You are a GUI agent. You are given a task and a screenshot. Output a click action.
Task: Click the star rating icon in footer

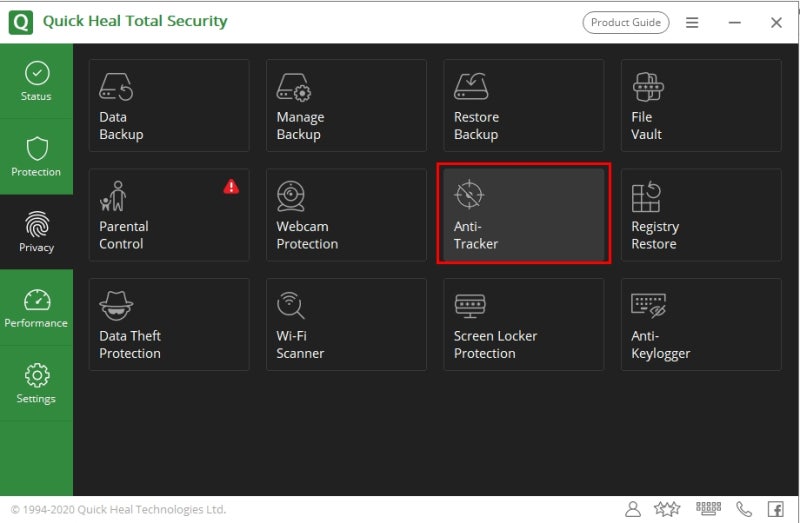pyautogui.click(x=667, y=509)
